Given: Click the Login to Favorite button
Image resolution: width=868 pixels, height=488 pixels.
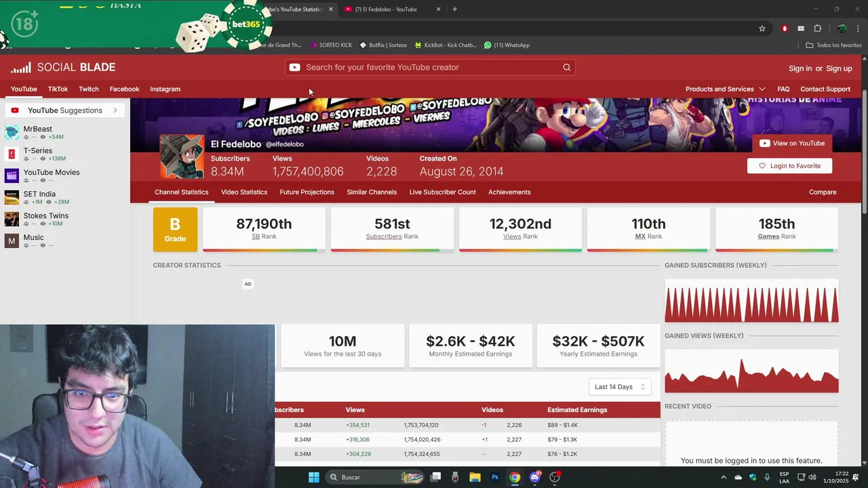Looking at the screenshot, I should tap(789, 165).
